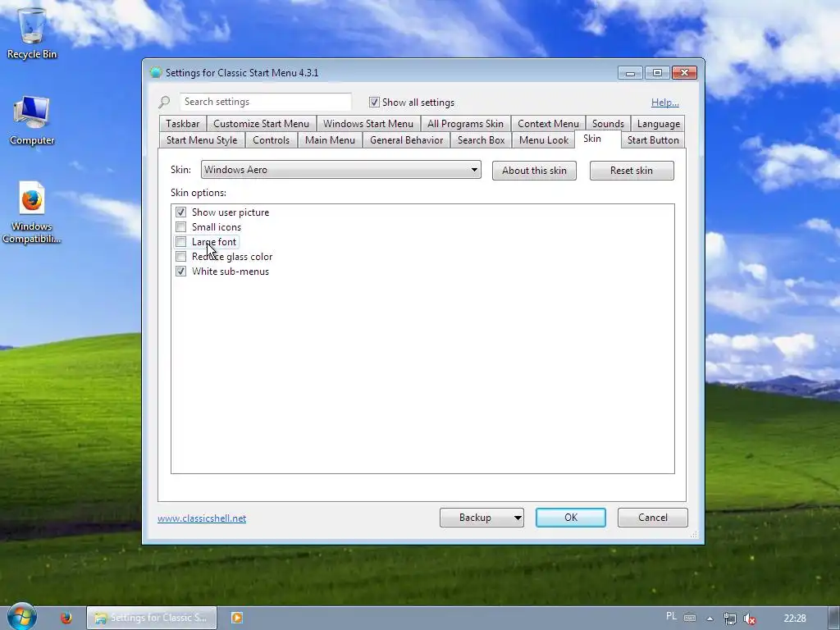Image resolution: width=840 pixels, height=630 pixels.
Task: Click the Classic Start Menu title bar icon
Action: 155,73
